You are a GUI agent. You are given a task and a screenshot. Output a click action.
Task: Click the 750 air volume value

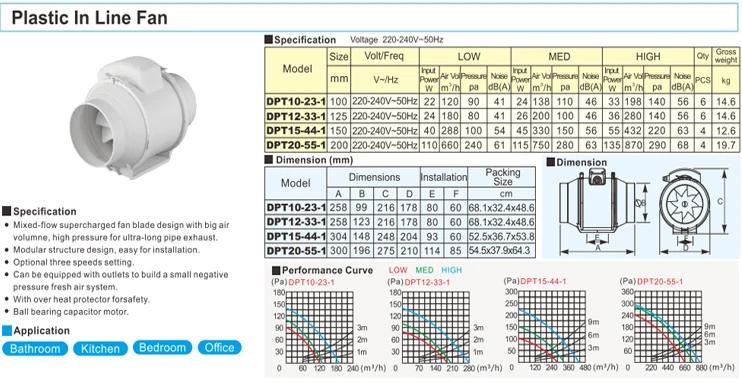click(x=541, y=145)
